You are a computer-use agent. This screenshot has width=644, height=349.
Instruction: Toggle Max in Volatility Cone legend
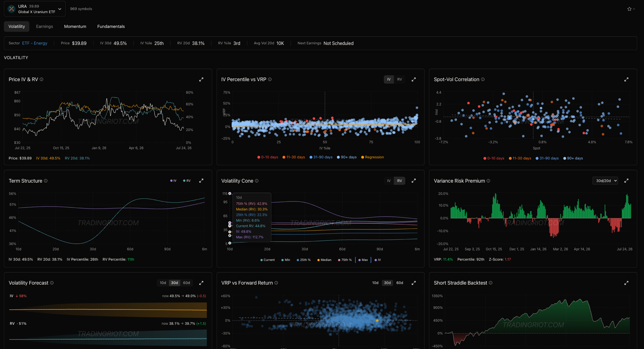click(363, 260)
